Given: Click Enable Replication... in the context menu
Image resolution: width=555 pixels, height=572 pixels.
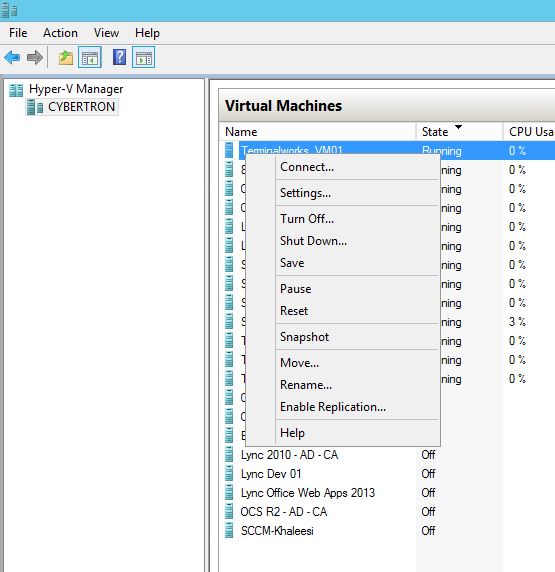Looking at the screenshot, I should pyautogui.click(x=333, y=407).
